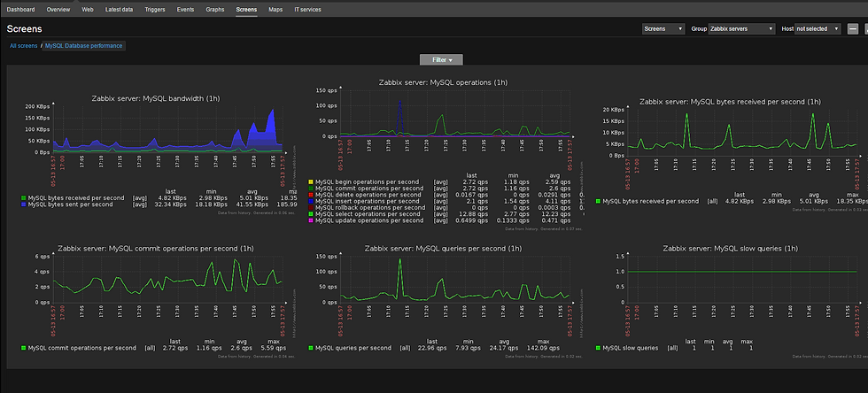
Task: Follow the All screens breadcrumb link
Action: click(x=24, y=46)
